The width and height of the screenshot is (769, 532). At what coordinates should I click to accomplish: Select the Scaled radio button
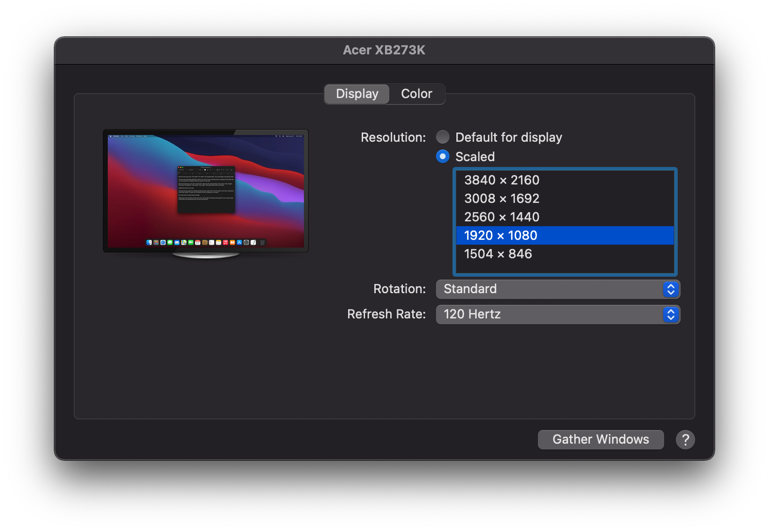[442, 157]
